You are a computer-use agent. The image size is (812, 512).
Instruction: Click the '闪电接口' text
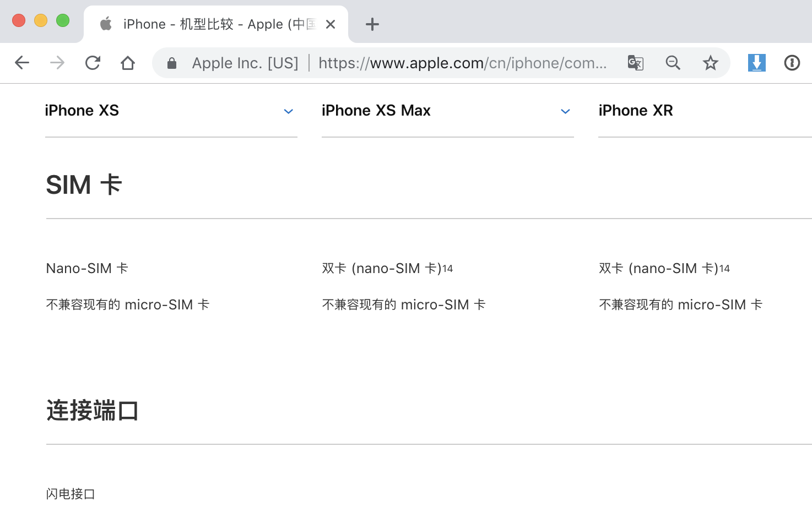tap(71, 494)
